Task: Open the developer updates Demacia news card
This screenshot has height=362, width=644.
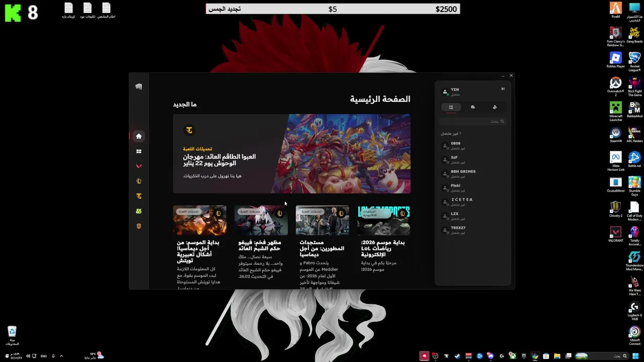Action: tap(323, 246)
